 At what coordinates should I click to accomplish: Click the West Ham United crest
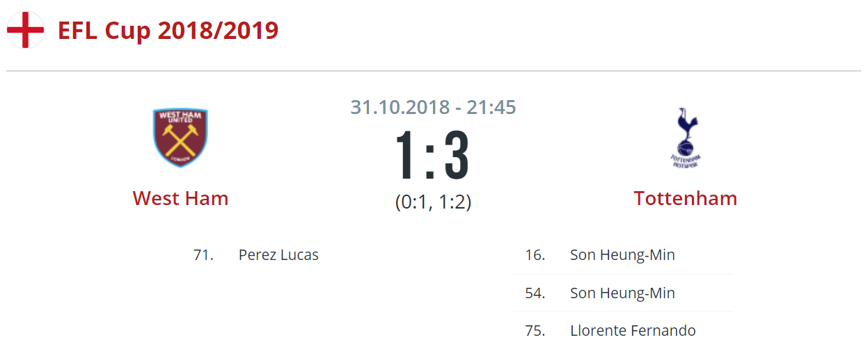click(x=180, y=138)
